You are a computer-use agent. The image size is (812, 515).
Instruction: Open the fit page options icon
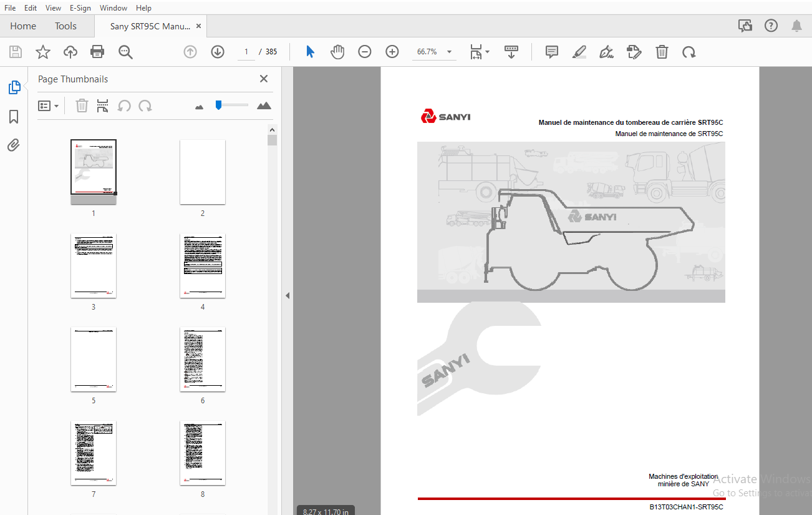coord(479,52)
